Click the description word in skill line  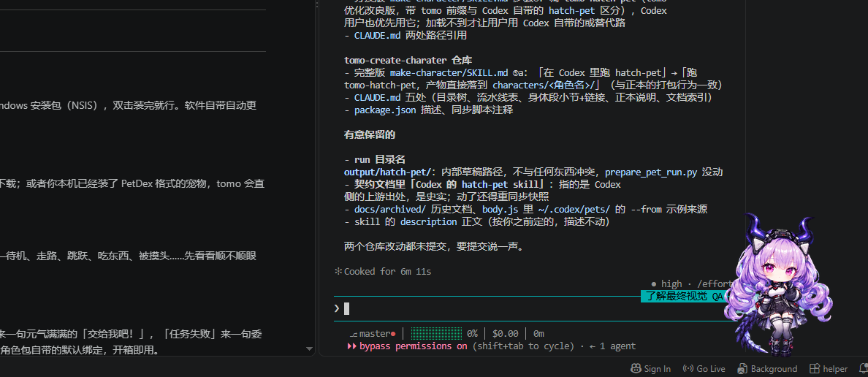(x=429, y=221)
